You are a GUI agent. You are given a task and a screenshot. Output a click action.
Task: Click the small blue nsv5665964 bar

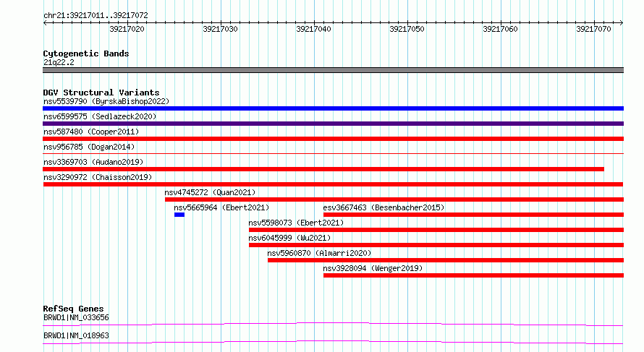point(179,215)
